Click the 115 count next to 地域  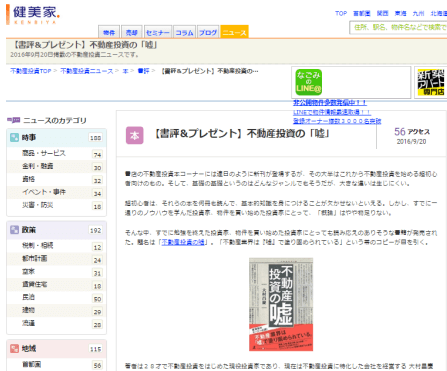96,349
